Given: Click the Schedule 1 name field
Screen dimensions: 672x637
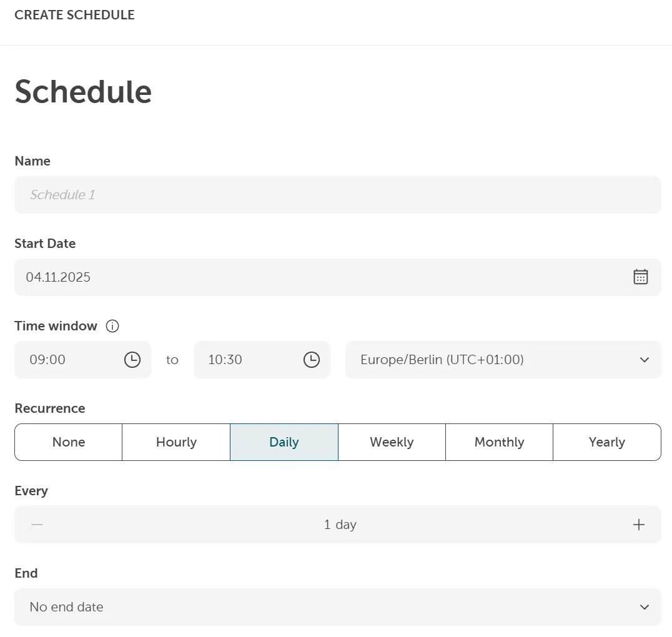Looking at the screenshot, I should [338, 194].
